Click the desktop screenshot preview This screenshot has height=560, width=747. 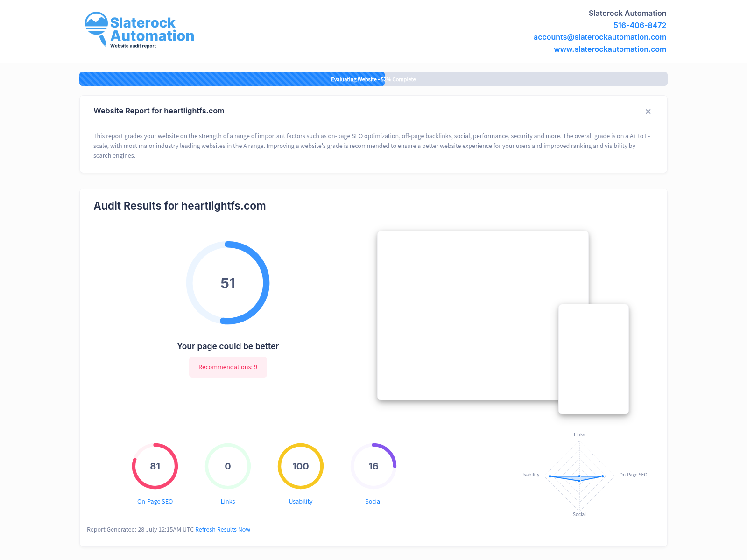[x=483, y=315]
